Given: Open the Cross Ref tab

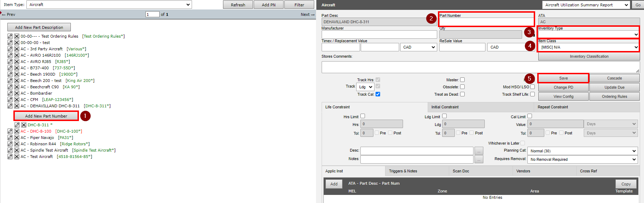Looking at the screenshot, I should tap(608, 171).
